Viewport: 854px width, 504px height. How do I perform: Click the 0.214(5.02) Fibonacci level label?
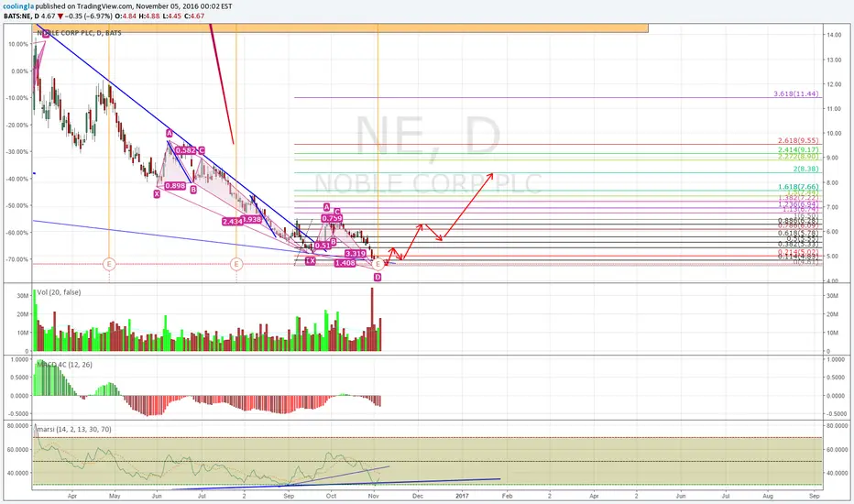[798, 252]
